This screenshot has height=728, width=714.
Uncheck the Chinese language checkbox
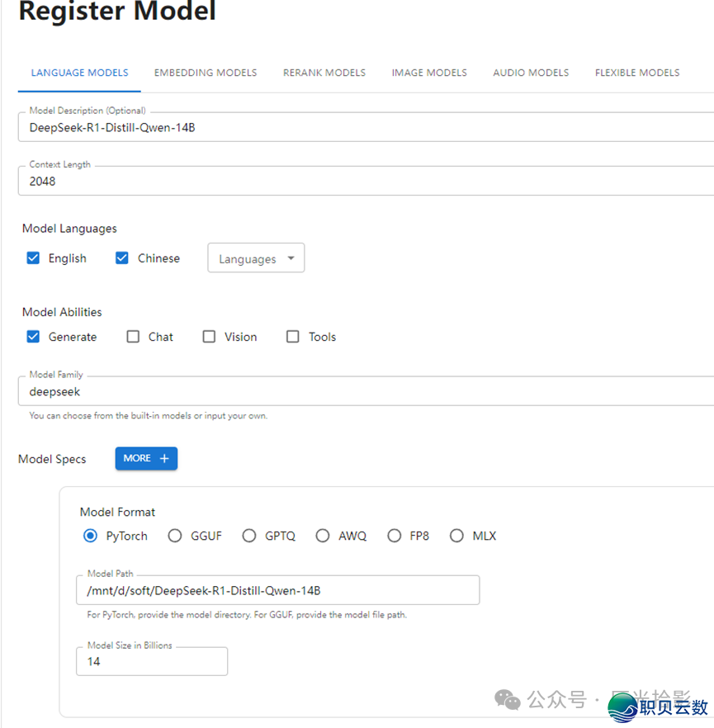121,258
